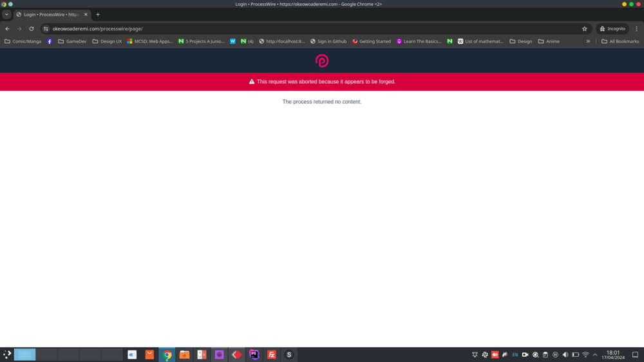Click the Incognito profile button
The width and height of the screenshot is (644, 362).
(x=612, y=29)
